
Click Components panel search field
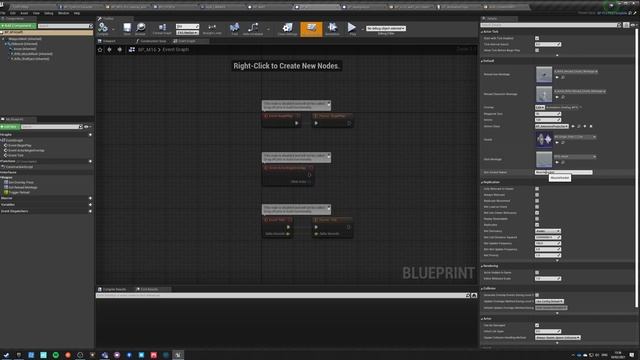tap(64, 26)
